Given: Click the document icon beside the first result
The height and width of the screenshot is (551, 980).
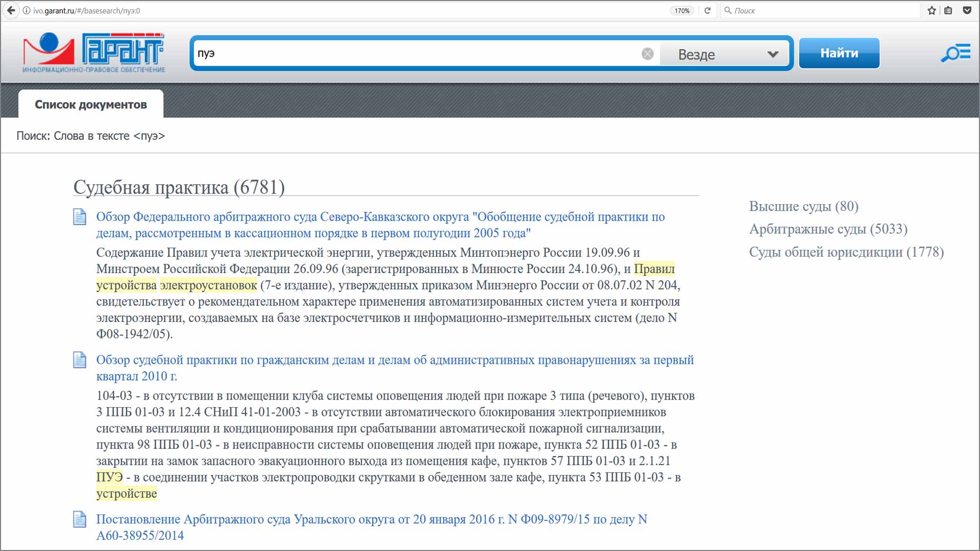Looking at the screenshot, I should coord(80,217).
